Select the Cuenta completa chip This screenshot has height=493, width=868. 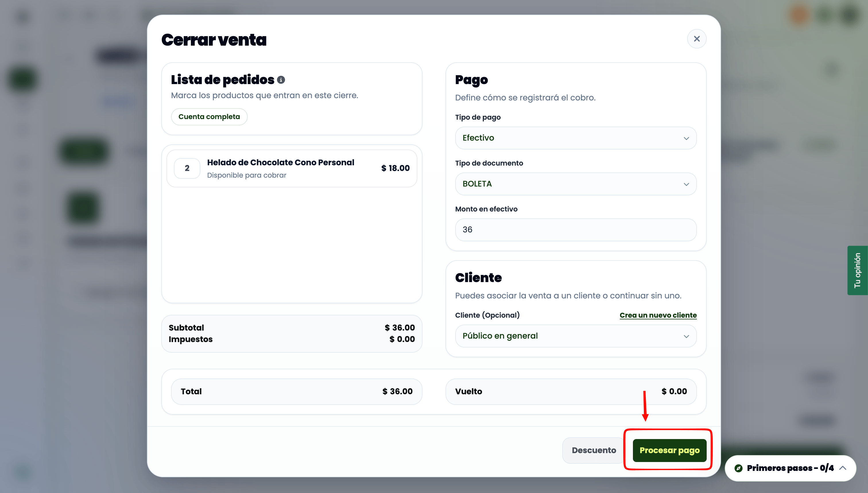209,117
